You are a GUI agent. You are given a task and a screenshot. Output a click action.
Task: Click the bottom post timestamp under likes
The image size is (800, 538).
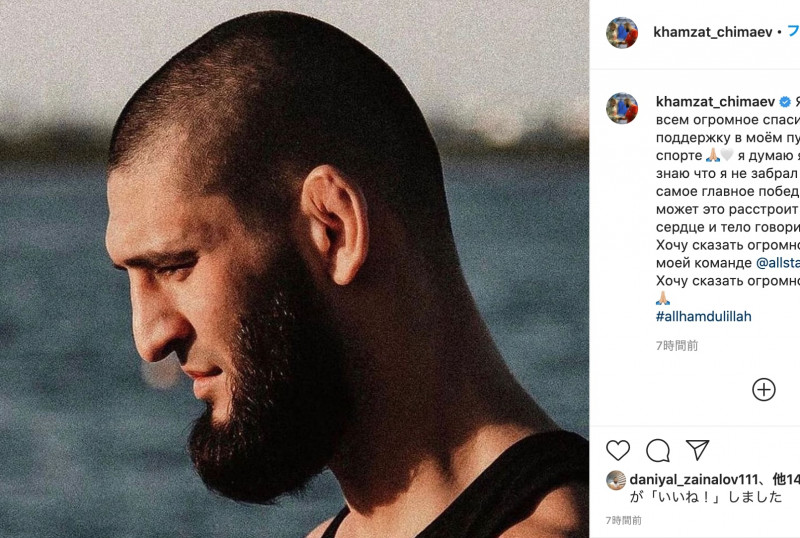(624, 521)
